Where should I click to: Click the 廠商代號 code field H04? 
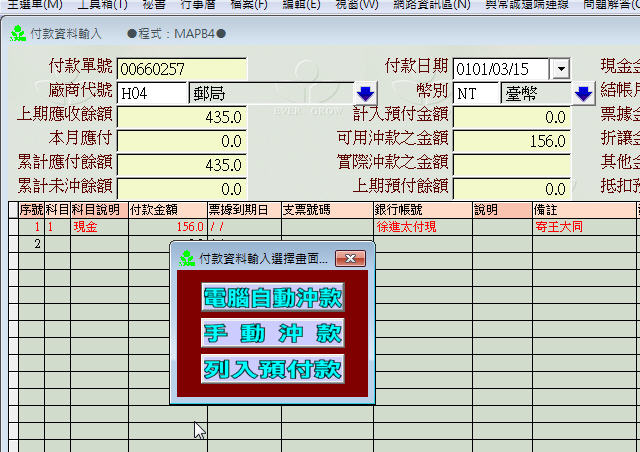pos(151,93)
